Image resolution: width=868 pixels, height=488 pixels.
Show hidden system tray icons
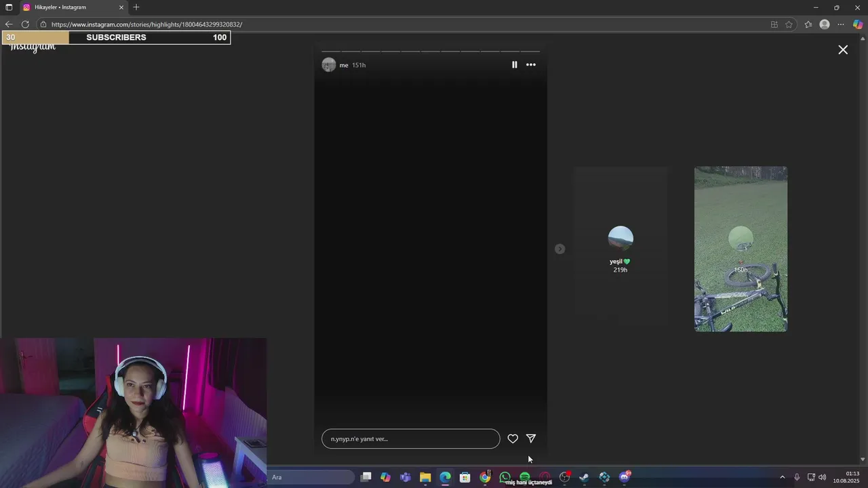click(x=782, y=477)
